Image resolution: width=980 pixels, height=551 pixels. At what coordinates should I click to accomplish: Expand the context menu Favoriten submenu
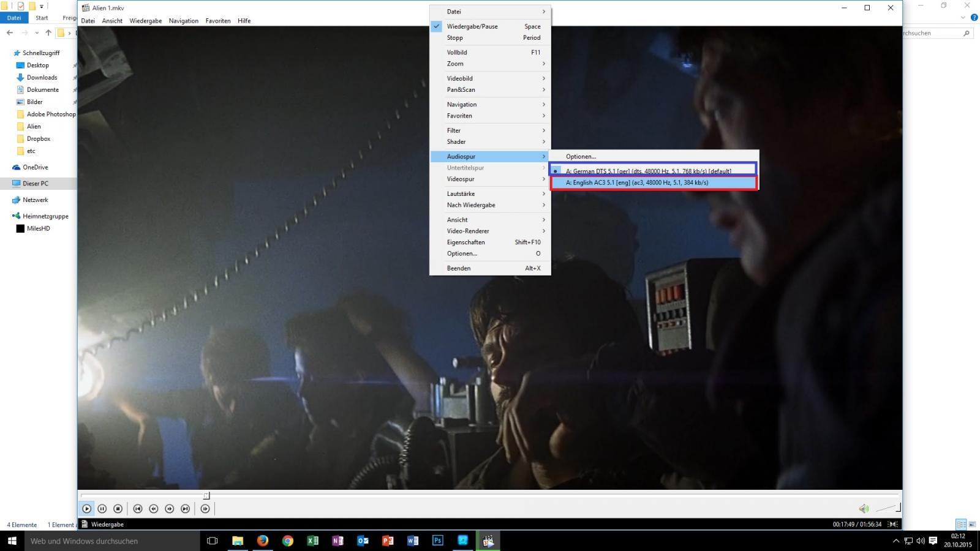490,116
